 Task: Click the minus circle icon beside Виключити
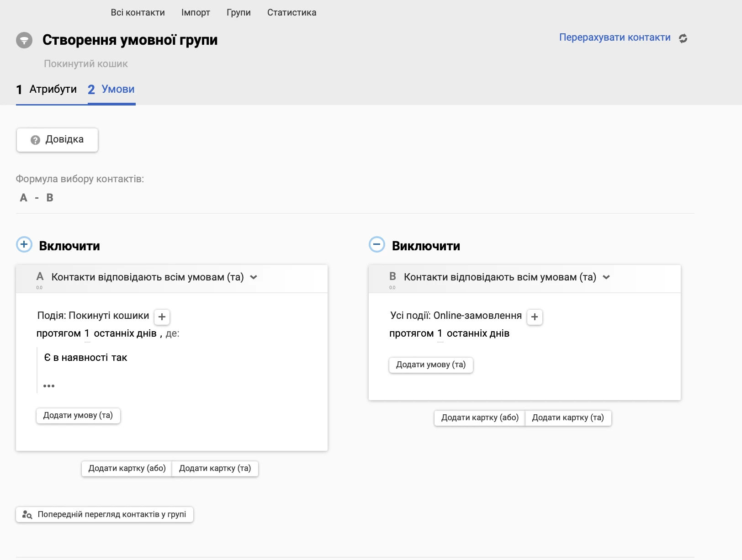coord(377,244)
